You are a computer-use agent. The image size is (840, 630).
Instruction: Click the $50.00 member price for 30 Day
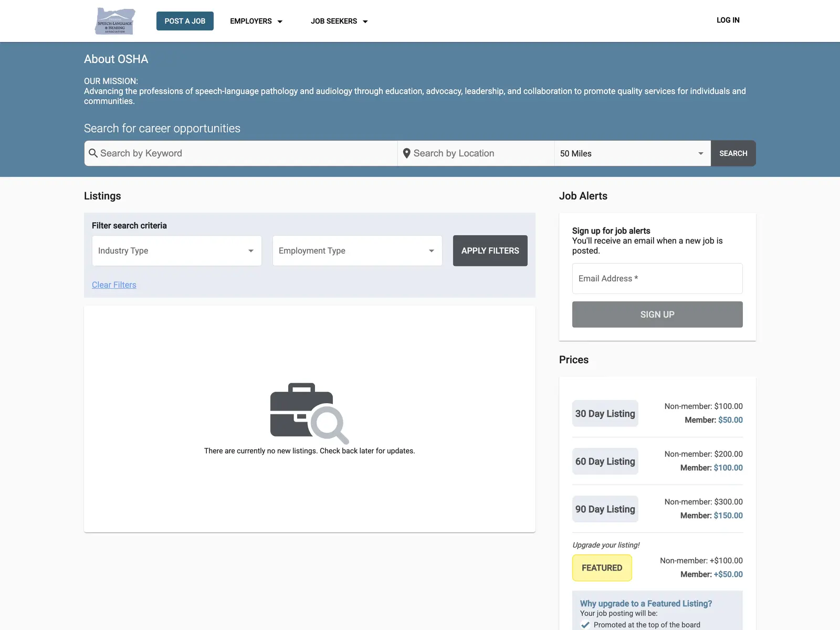(x=730, y=420)
